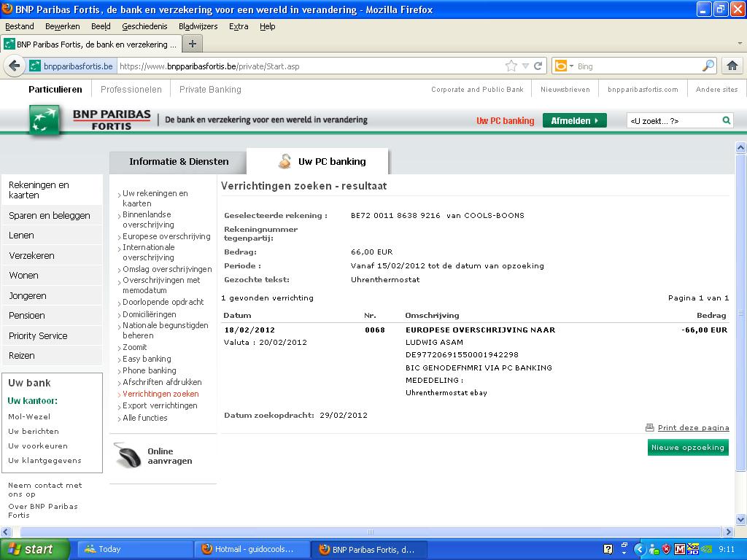The width and height of the screenshot is (747, 560).
Task: Click the Nieuwe opzoeking button
Action: click(x=687, y=447)
